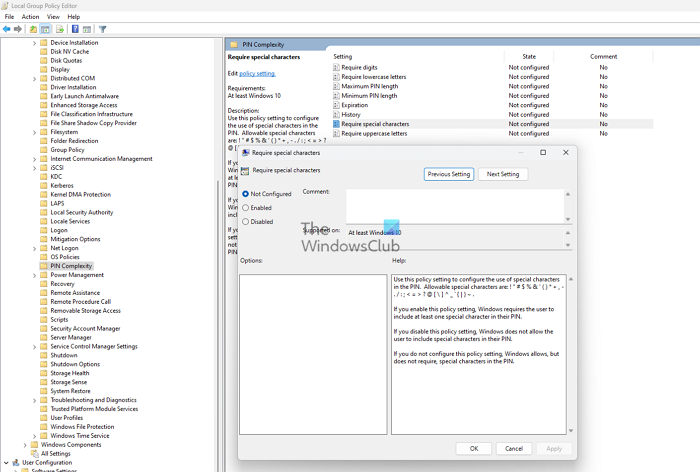Collapse the User Configuration tree node
Screen dimensions: 700x472
(6, 463)
